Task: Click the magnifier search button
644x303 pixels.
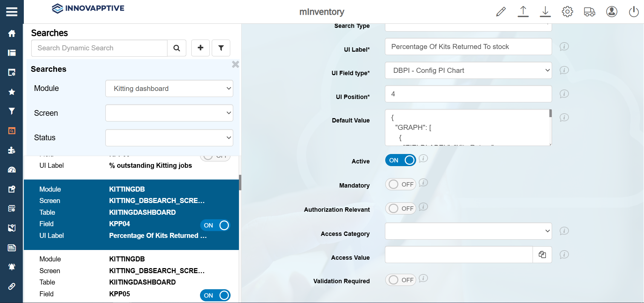Action: (177, 48)
